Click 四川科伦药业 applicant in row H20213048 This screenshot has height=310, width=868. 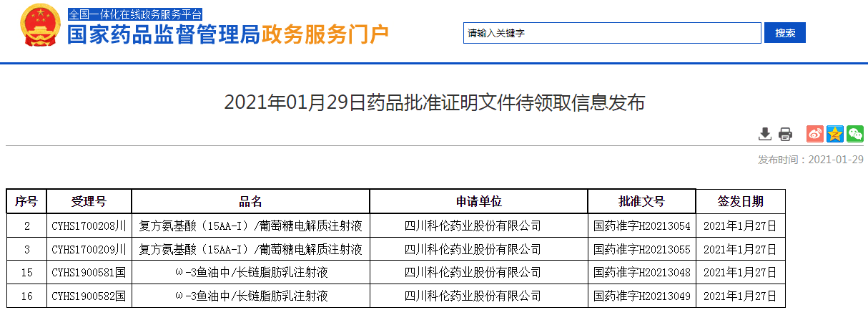(x=479, y=272)
